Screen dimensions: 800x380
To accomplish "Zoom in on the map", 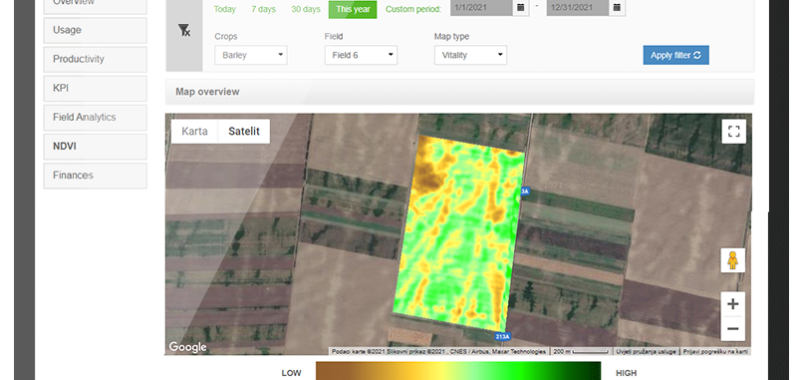I will click(x=733, y=305).
